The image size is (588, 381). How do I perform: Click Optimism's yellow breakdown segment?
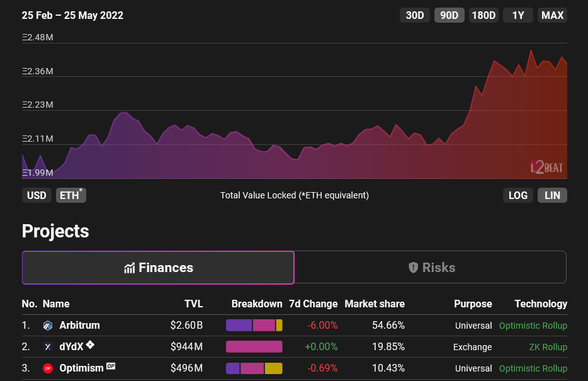coord(273,368)
